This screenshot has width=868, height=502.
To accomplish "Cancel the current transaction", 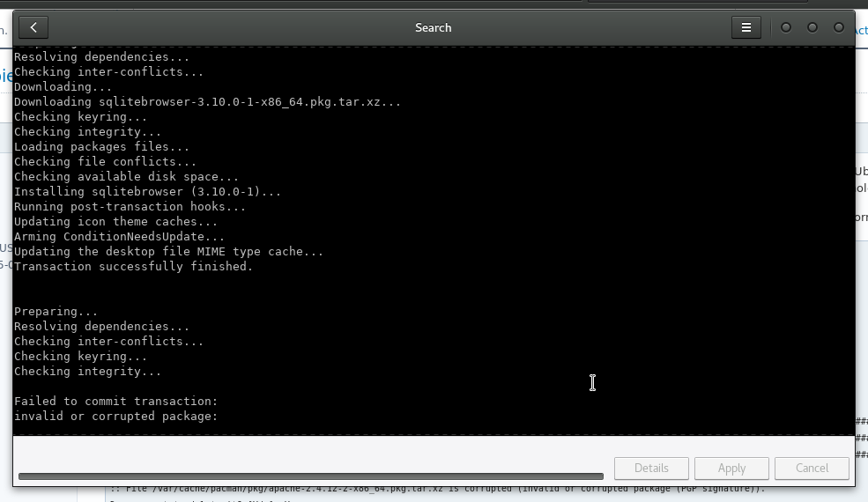I will [x=812, y=468].
